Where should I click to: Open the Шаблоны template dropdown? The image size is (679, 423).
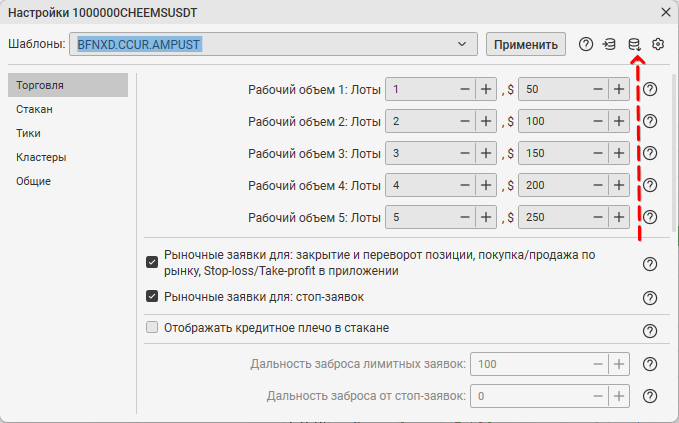460,44
